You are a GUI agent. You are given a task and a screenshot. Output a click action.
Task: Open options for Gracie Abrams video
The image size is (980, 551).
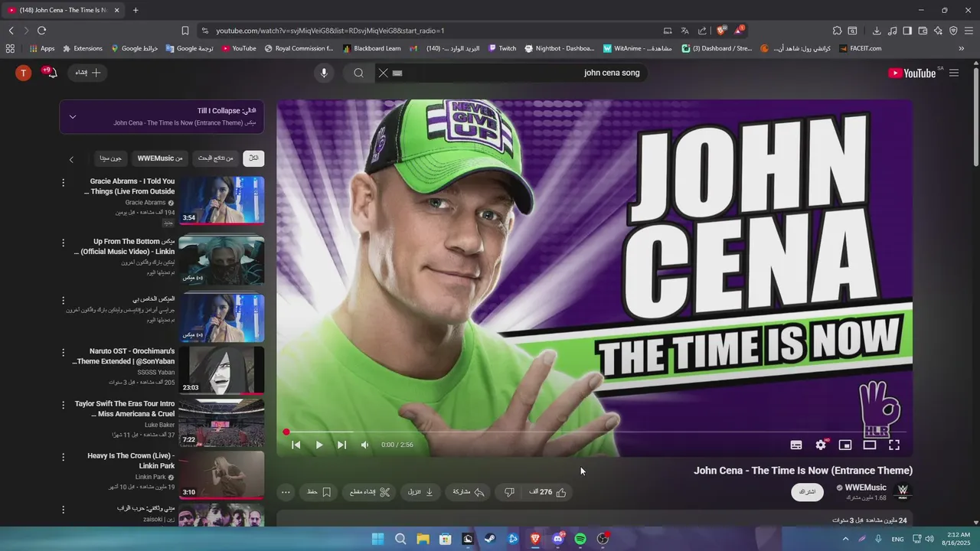pyautogui.click(x=64, y=182)
